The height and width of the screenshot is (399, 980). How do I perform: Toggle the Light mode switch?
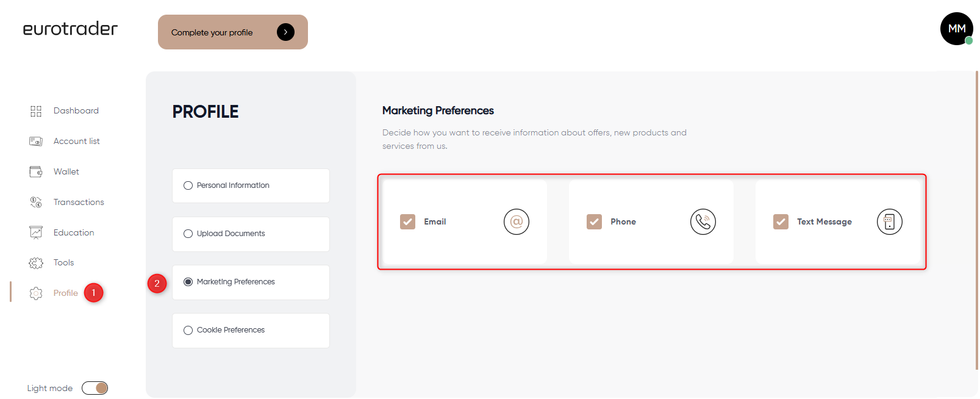pos(95,388)
